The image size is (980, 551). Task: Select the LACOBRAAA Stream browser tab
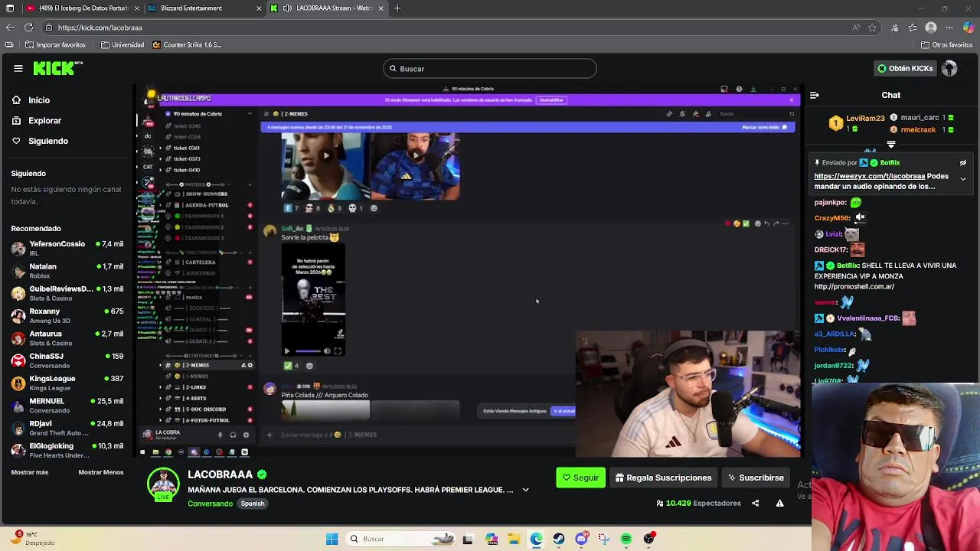(x=328, y=8)
